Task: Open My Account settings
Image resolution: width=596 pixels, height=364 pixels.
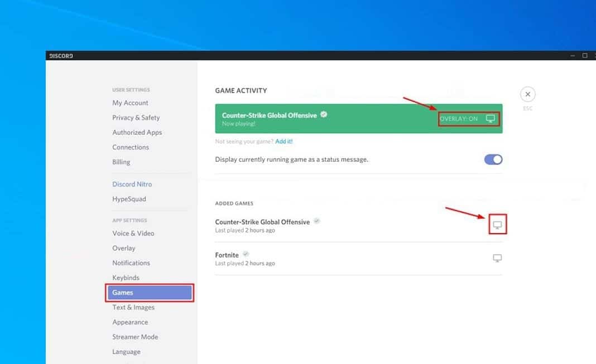Action: point(130,103)
